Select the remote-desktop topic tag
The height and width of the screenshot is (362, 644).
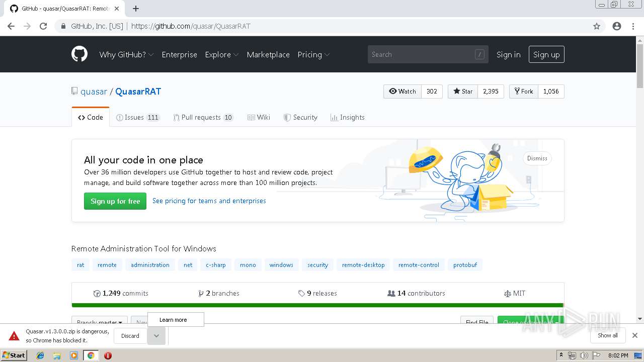click(363, 265)
